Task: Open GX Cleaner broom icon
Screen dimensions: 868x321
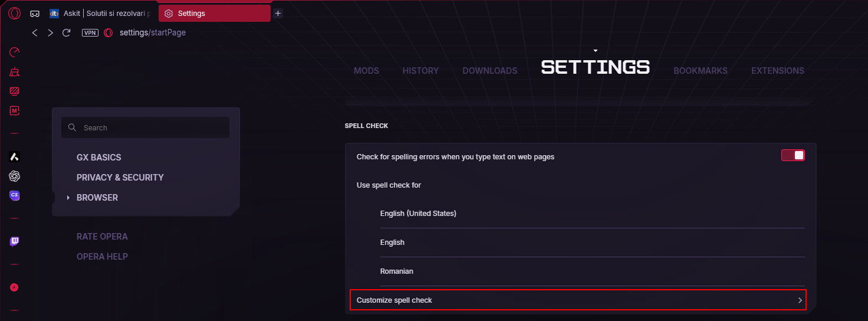Action: pyautogui.click(x=15, y=72)
